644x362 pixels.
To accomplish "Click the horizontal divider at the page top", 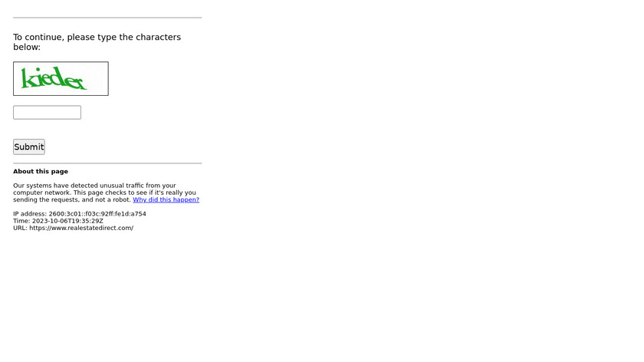I will 107,18.
